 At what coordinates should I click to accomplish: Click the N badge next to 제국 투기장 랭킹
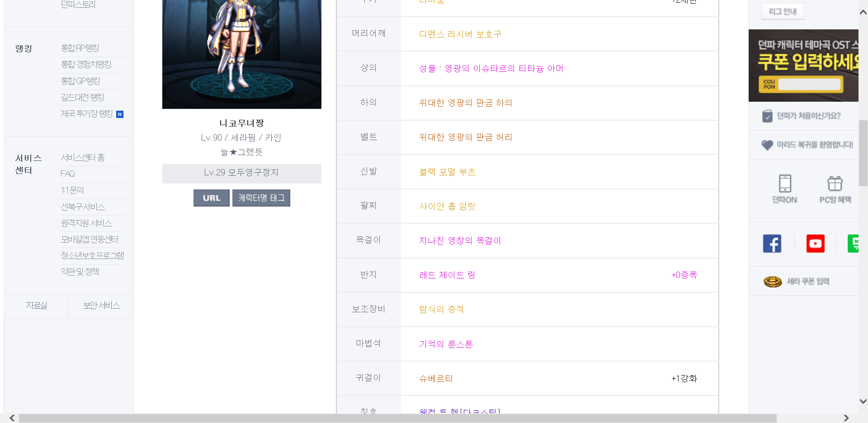point(120,114)
